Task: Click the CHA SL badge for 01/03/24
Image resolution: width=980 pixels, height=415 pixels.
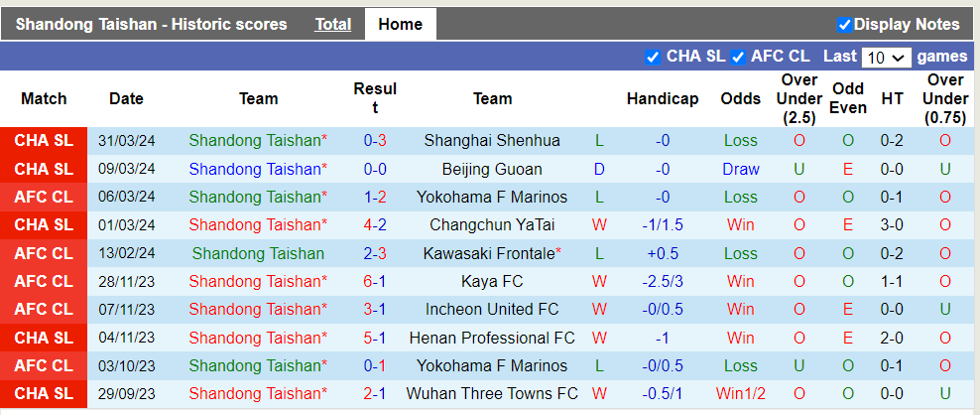Action: (44, 225)
